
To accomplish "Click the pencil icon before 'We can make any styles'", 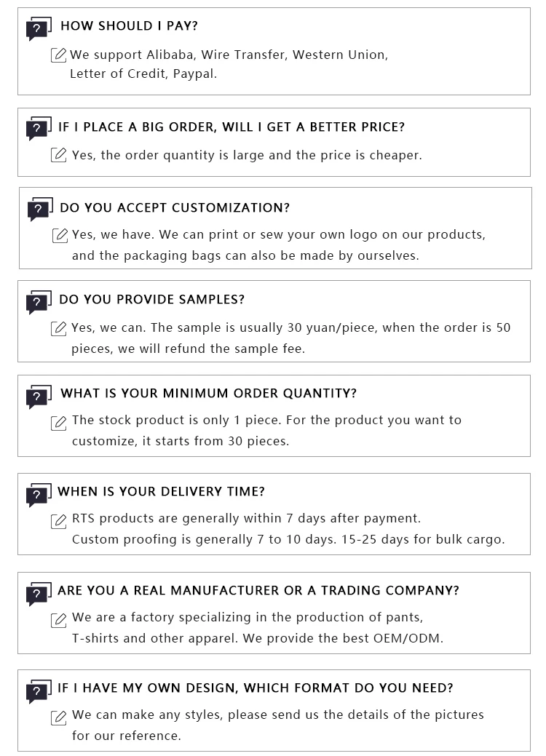I will [59, 717].
